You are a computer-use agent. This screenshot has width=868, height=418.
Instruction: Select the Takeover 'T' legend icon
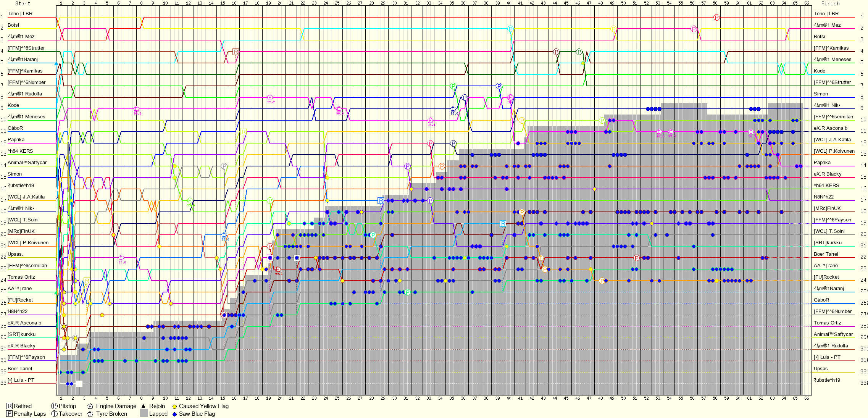coord(55,414)
